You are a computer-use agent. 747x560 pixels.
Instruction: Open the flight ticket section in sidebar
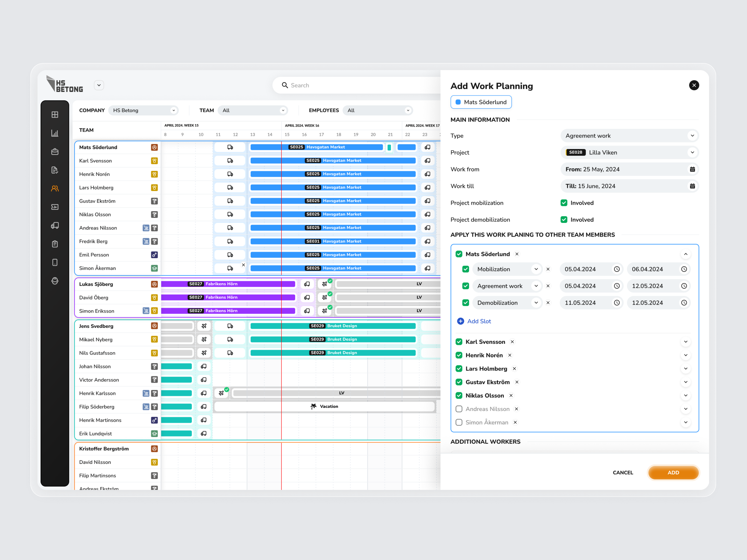[55, 207]
